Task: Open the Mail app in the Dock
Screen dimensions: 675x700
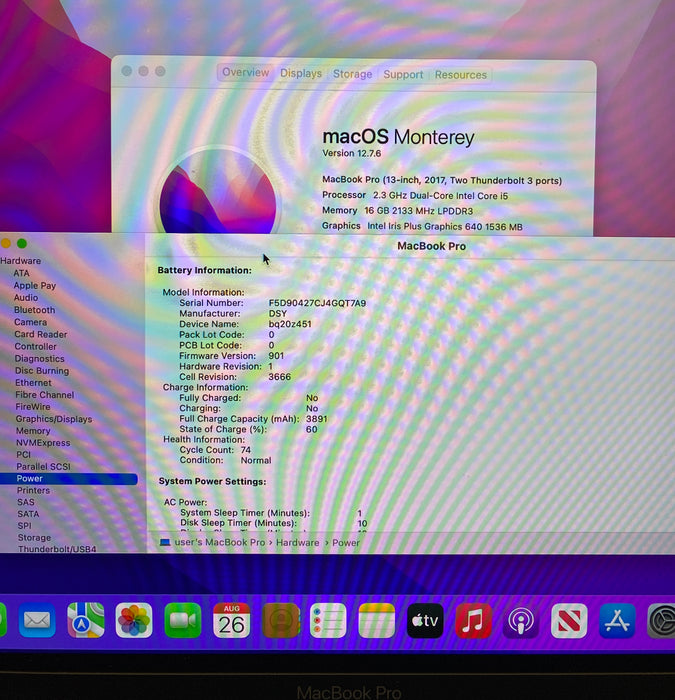Action: click(37, 620)
